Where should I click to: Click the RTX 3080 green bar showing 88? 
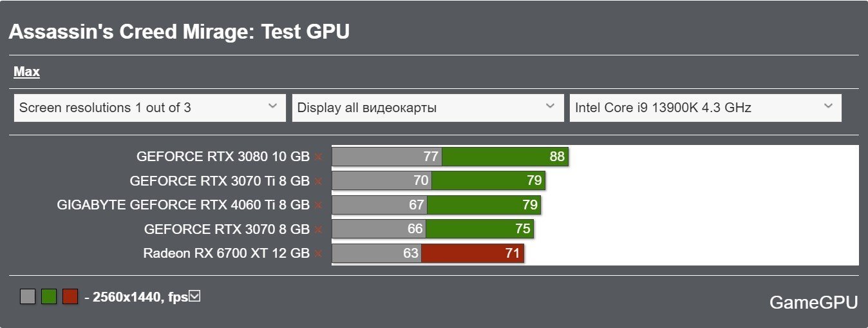click(505, 157)
